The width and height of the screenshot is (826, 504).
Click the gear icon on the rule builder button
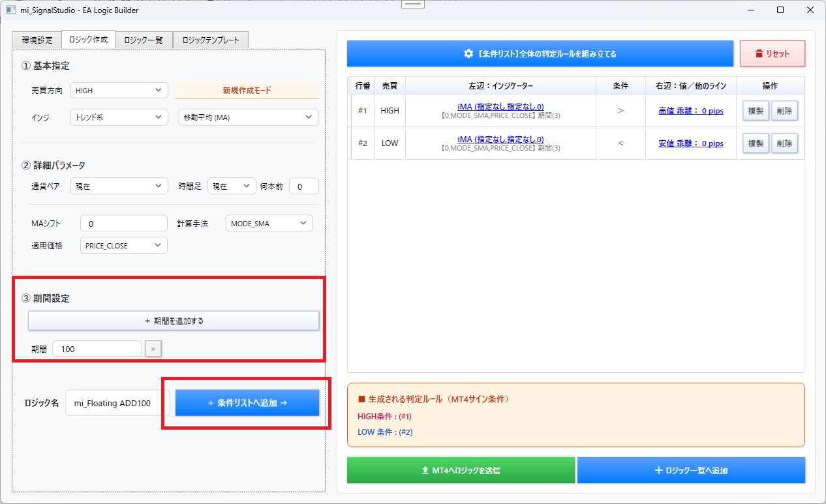pos(468,54)
